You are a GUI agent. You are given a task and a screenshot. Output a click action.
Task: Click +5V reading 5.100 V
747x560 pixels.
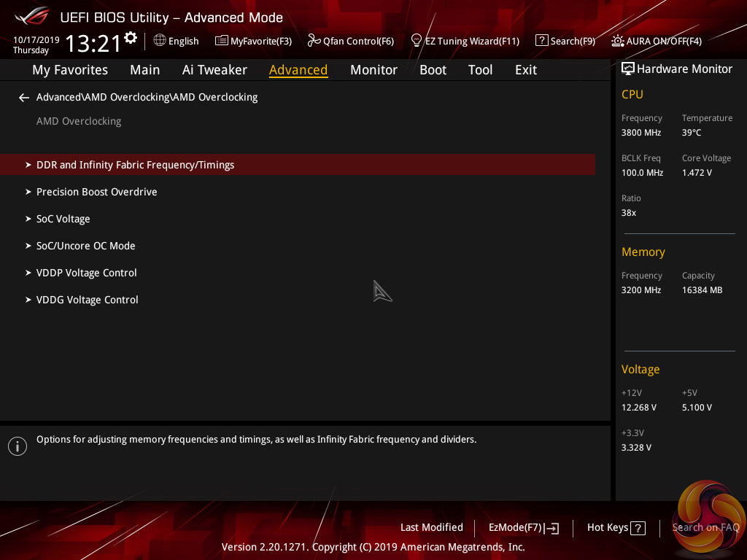(x=697, y=408)
